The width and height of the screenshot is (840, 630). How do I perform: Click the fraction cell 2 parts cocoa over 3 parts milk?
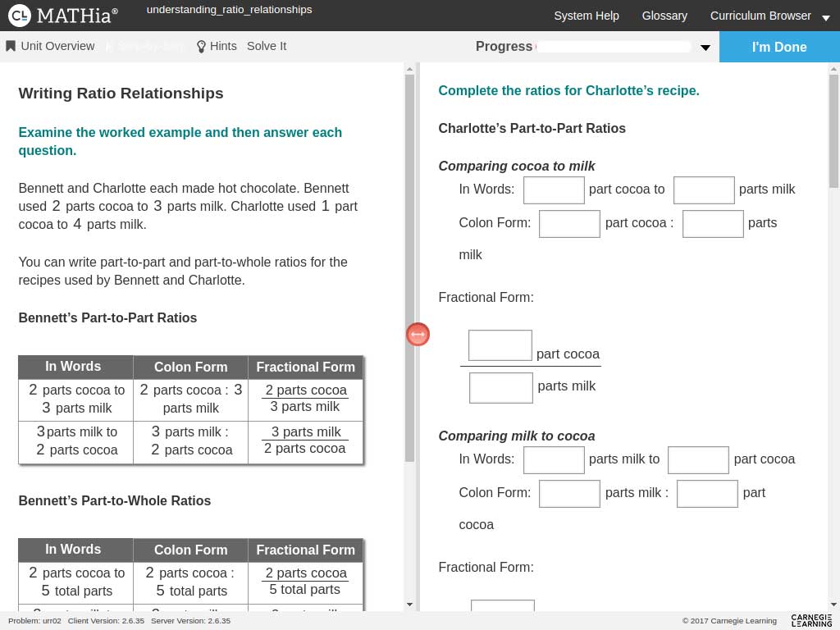click(305, 399)
